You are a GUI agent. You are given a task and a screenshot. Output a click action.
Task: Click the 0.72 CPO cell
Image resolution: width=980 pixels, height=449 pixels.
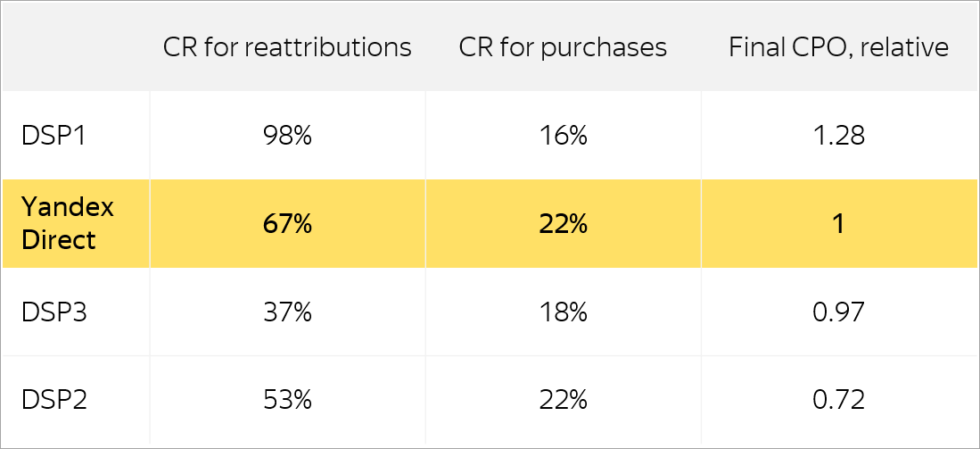pos(839,400)
